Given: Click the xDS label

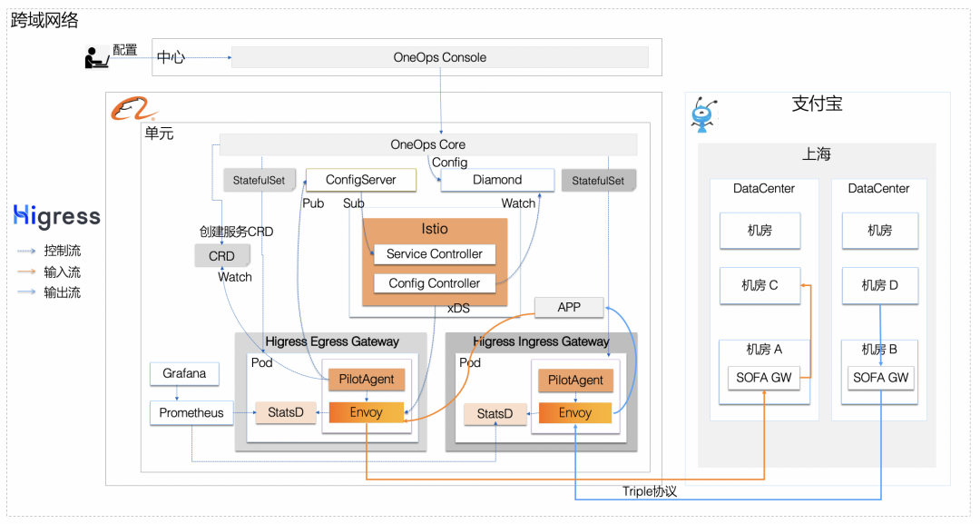Looking at the screenshot, I should [x=459, y=308].
